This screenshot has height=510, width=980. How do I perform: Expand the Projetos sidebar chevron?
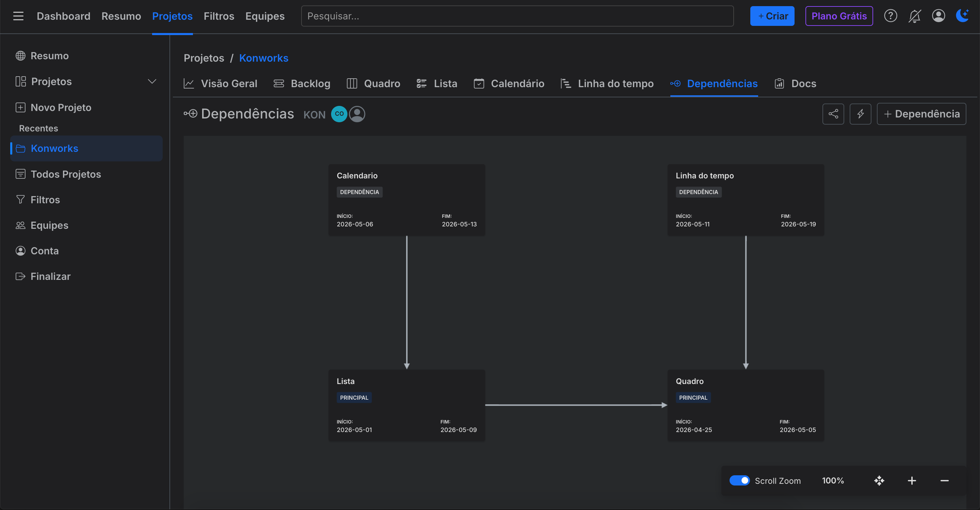point(152,81)
